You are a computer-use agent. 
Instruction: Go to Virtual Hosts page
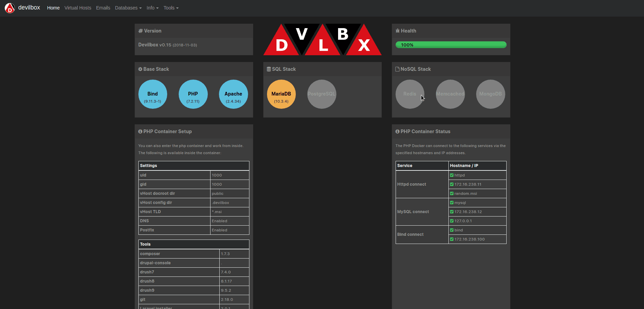click(x=78, y=8)
